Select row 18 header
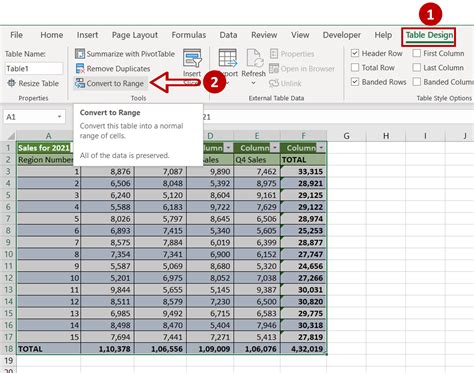Image resolution: width=474 pixels, height=373 pixels. 8,349
